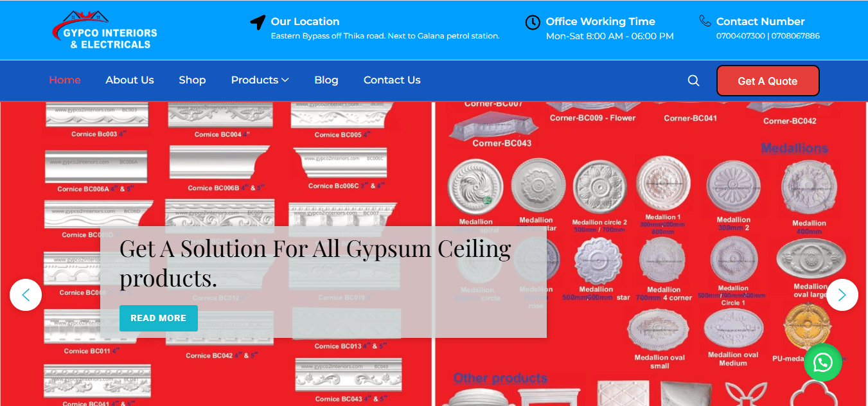Screen dimensions: 868x406
Task: Click the Cornice BC004 product image
Action: (x=220, y=114)
